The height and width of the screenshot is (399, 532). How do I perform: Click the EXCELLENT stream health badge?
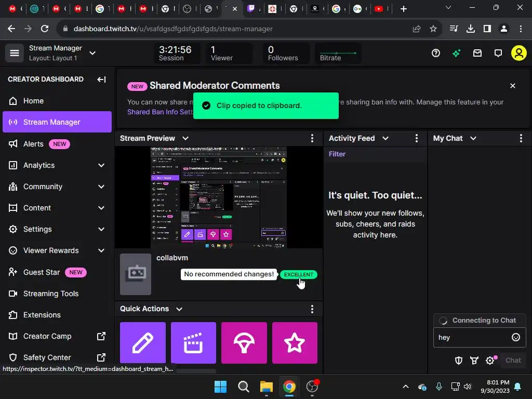point(299,274)
